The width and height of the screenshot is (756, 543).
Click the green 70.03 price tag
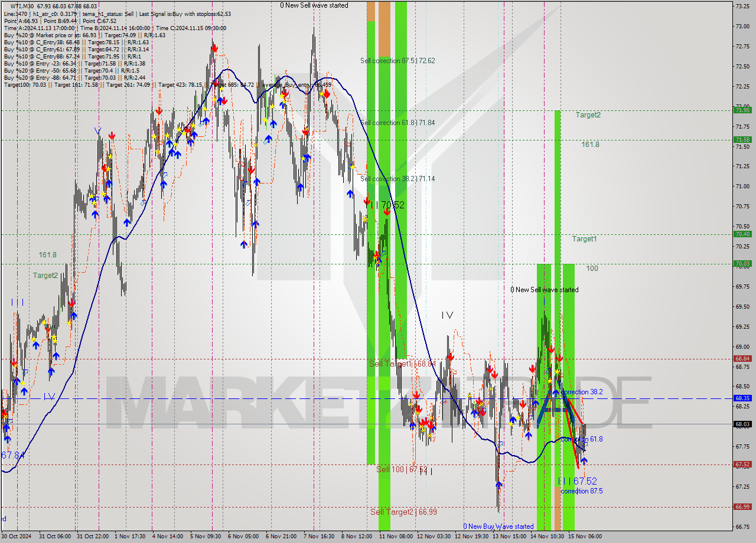(742, 264)
